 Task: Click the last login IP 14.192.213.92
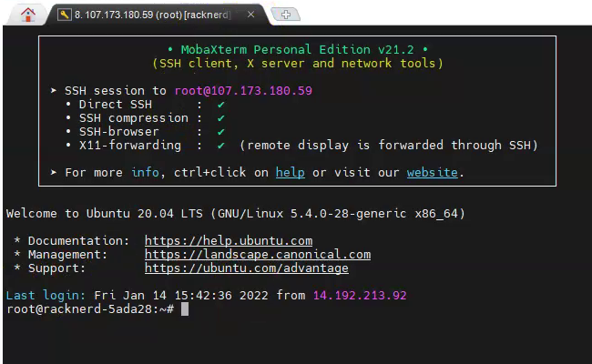click(x=359, y=296)
